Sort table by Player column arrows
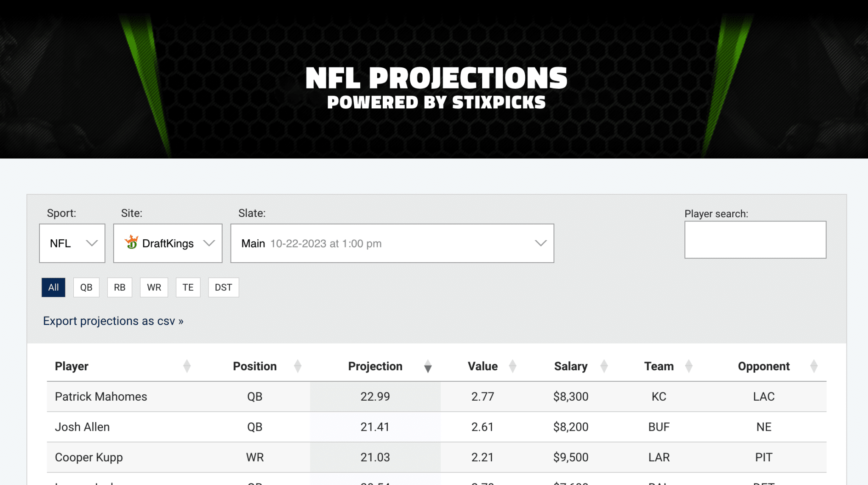 pyautogui.click(x=187, y=366)
